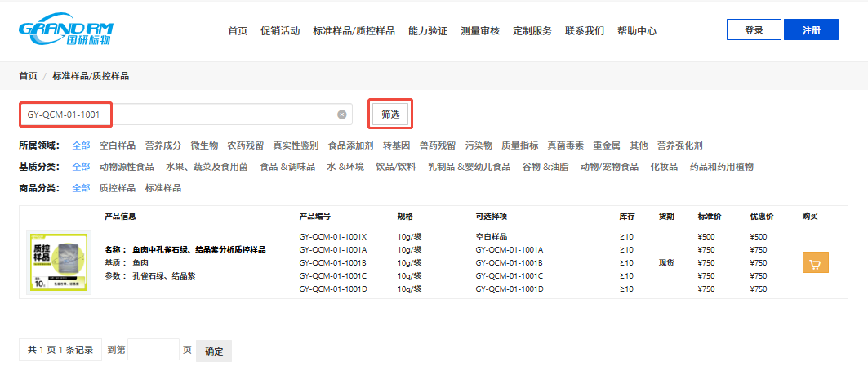Click the search field containing GY-QCM-01-1001
Image resolution: width=868 pixels, height=385 pixels.
[180, 114]
